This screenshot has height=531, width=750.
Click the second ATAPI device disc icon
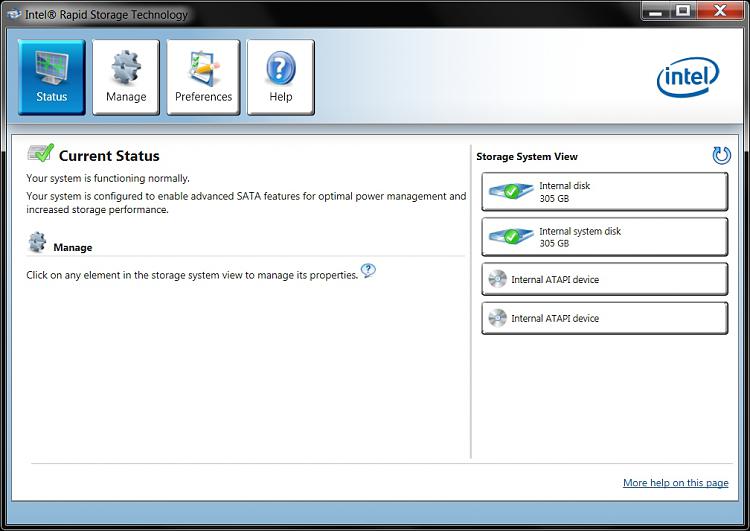[x=497, y=318]
